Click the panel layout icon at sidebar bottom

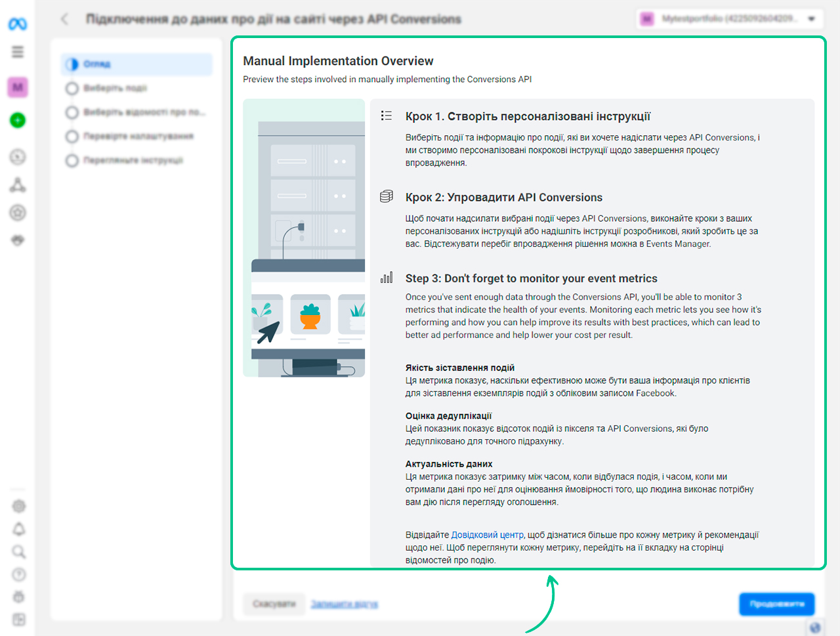point(19,620)
